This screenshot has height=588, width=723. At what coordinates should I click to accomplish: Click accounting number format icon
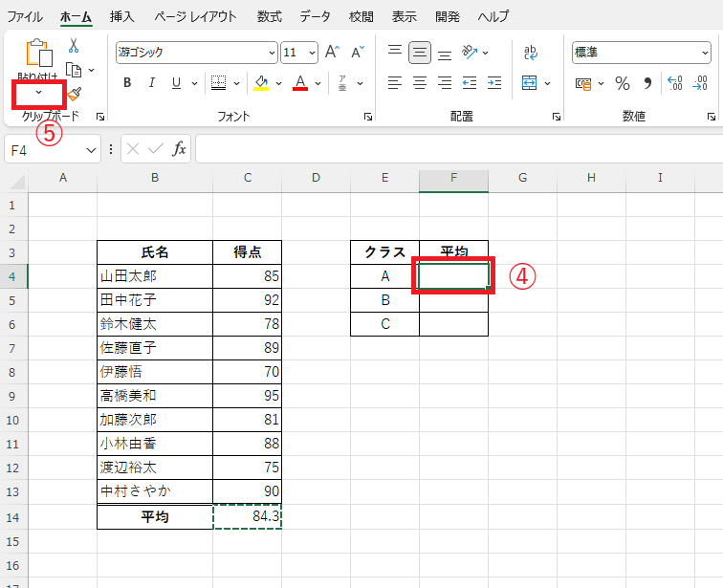coord(583,84)
